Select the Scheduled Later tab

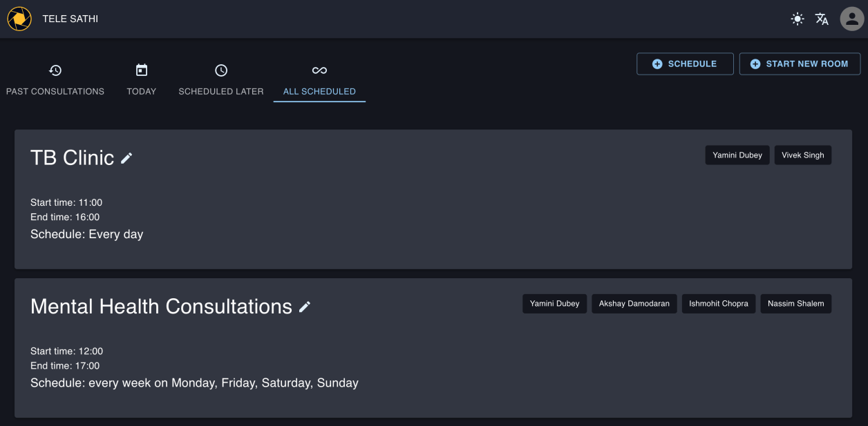[x=221, y=80]
